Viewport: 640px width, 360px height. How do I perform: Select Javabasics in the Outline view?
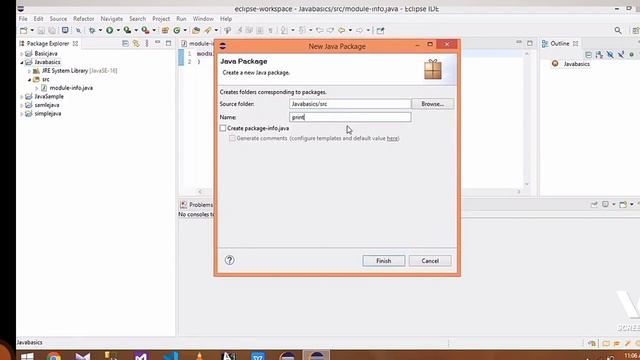coord(576,64)
